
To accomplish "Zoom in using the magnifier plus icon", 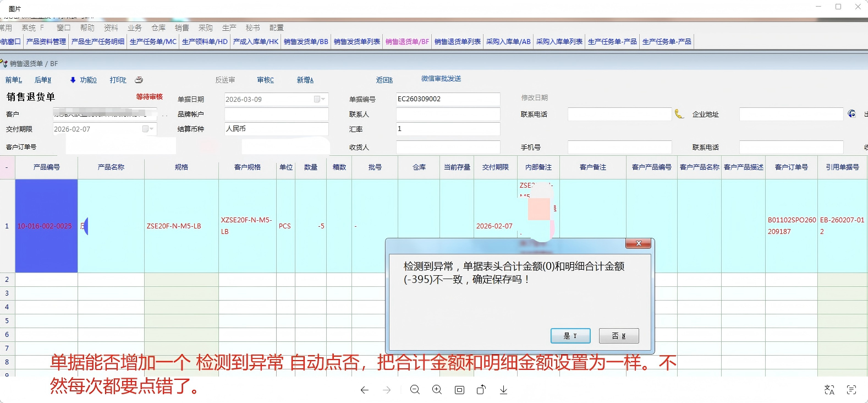I will [x=437, y=390].
